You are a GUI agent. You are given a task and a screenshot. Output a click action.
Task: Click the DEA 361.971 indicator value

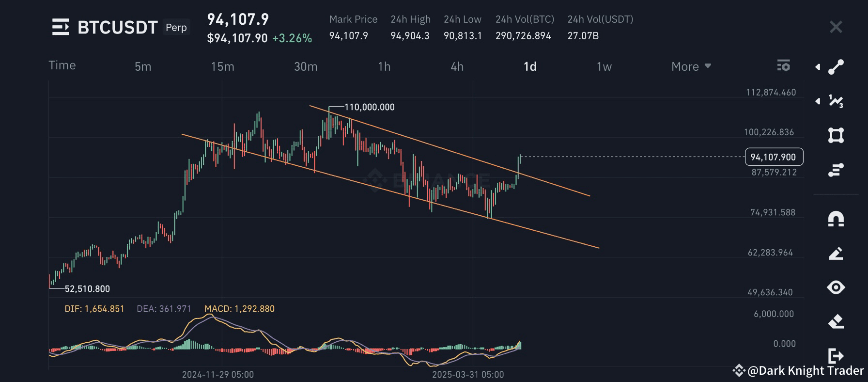pos(164,309)
